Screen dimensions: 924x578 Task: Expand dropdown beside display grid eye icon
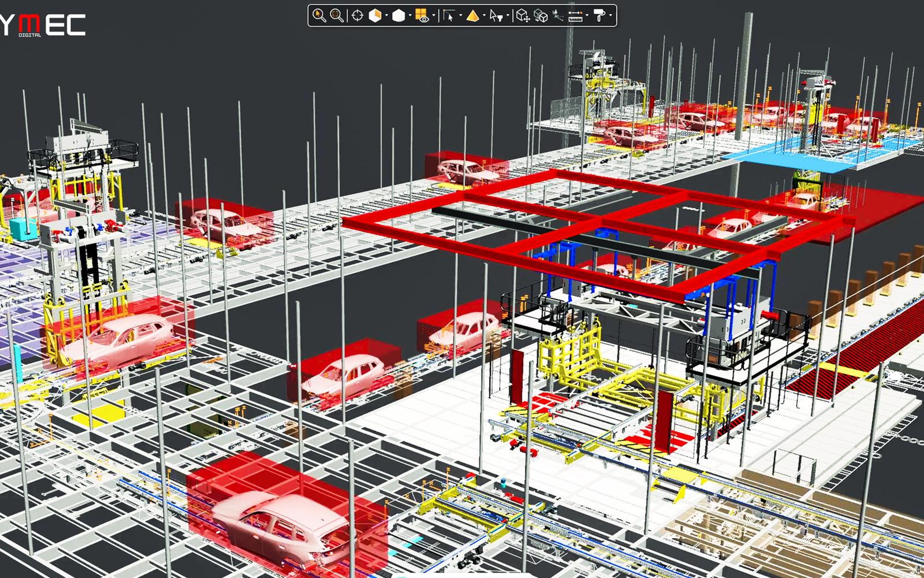(x=433, y=15)
